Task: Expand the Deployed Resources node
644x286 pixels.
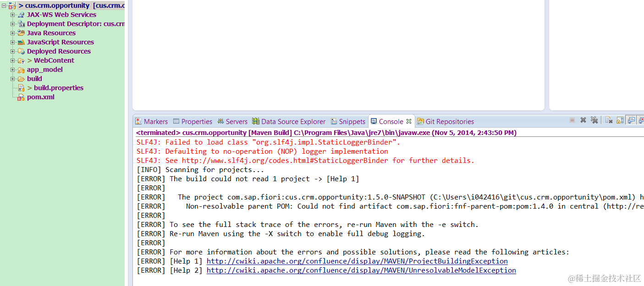Action: (13, 51)
